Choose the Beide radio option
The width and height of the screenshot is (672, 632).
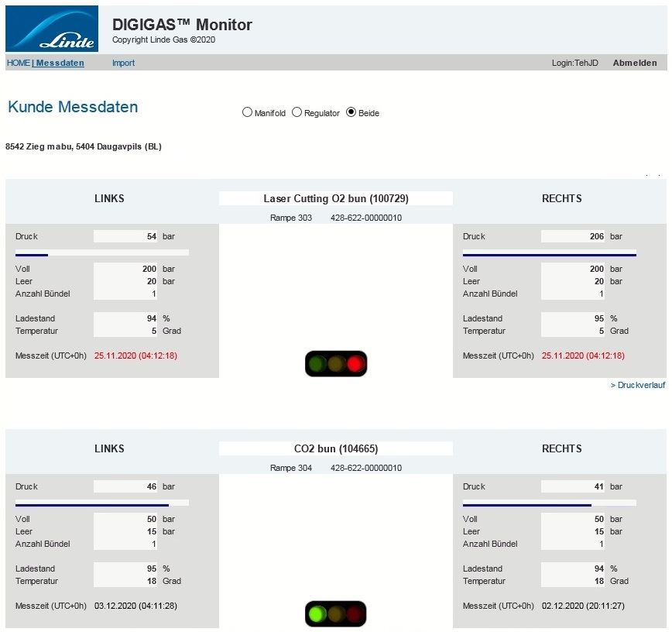point(351,112)
